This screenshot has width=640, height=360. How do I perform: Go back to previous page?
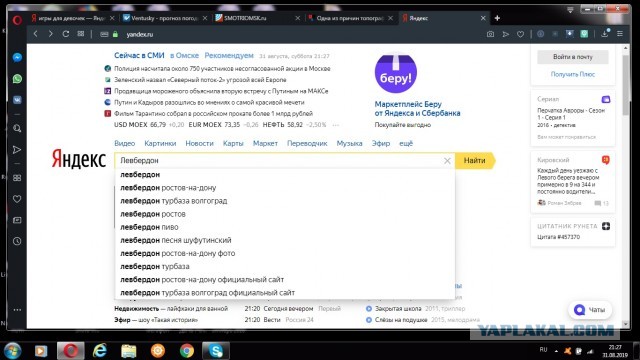tap(36, 34)
